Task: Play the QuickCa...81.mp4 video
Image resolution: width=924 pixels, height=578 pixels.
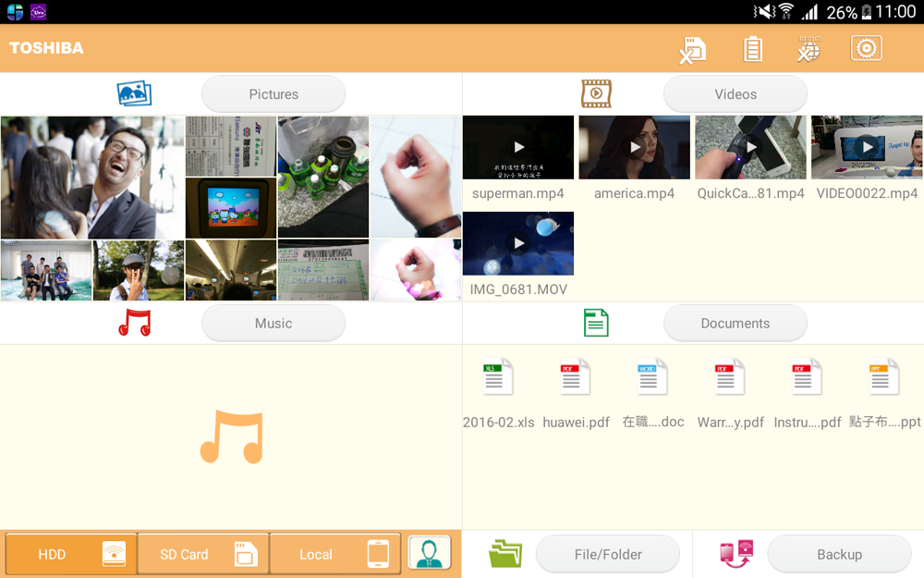Action: coord(750,147)
